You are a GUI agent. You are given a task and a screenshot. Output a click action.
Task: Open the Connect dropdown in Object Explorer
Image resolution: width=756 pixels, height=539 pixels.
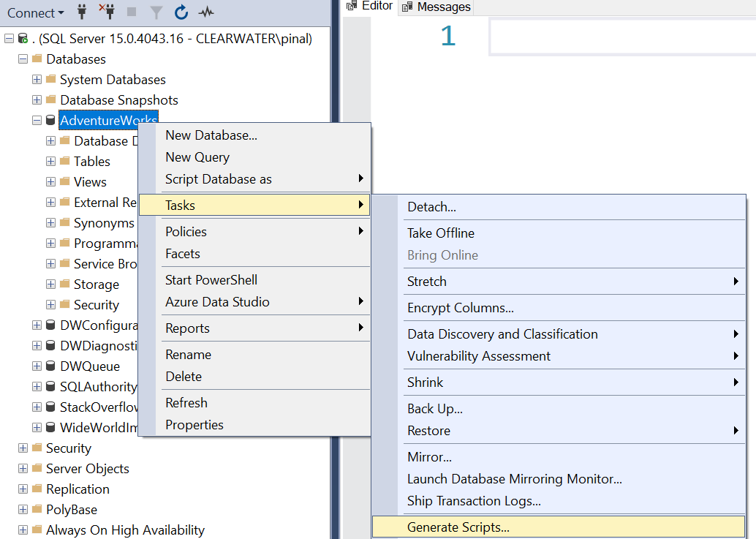36,13
